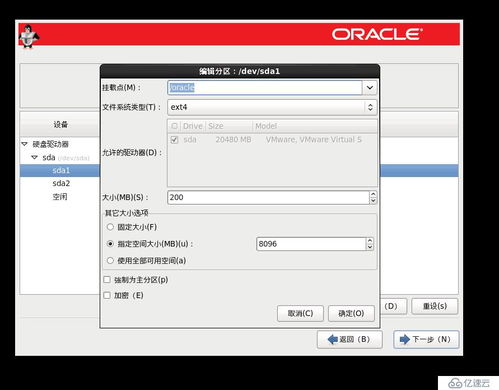This screenshot has width=499, height=390.
Task: Decrease the 8096 fill size spinner
Action: [370, 247]
